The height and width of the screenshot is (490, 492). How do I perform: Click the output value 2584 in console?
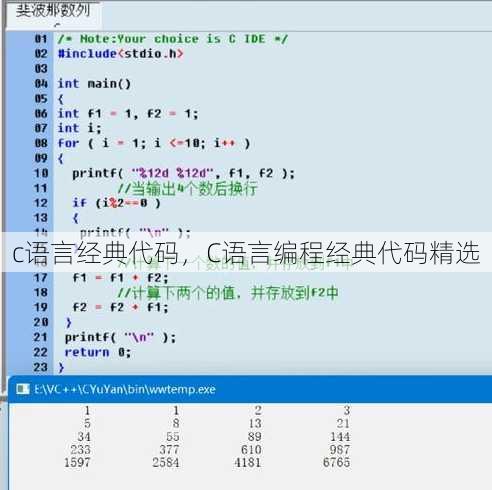coord(166,462)
